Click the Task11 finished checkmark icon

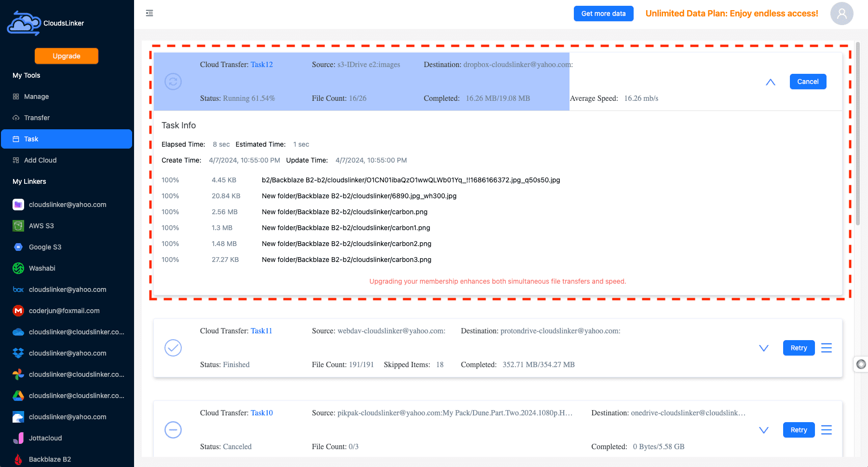173,348
